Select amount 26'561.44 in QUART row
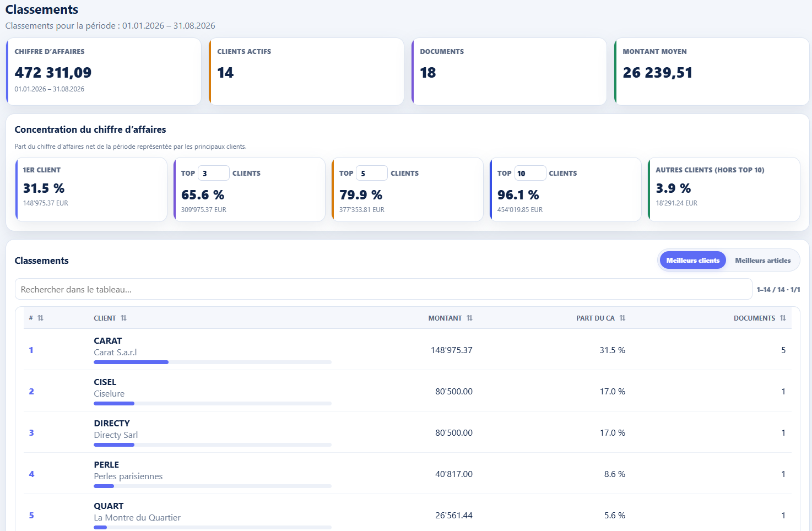The width and height of the screenshot is (812, 531). (x=454, y=515)
